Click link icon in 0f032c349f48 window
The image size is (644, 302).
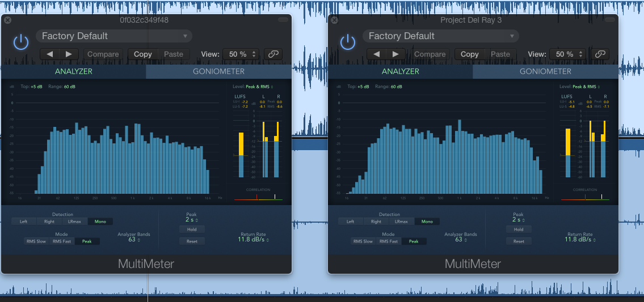click(x=273, y=54)
